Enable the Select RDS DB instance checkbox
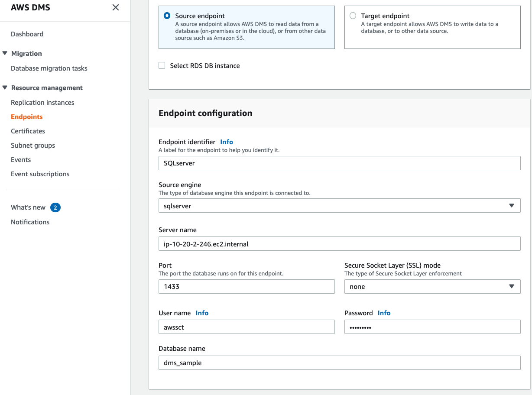The height and width of the screenshot is (395, 532). [x=162, y=66]
